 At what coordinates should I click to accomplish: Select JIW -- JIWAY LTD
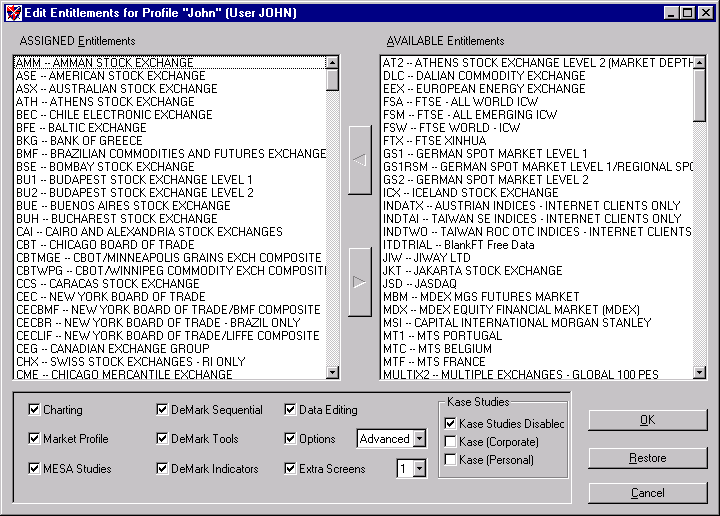click(537, 258)
